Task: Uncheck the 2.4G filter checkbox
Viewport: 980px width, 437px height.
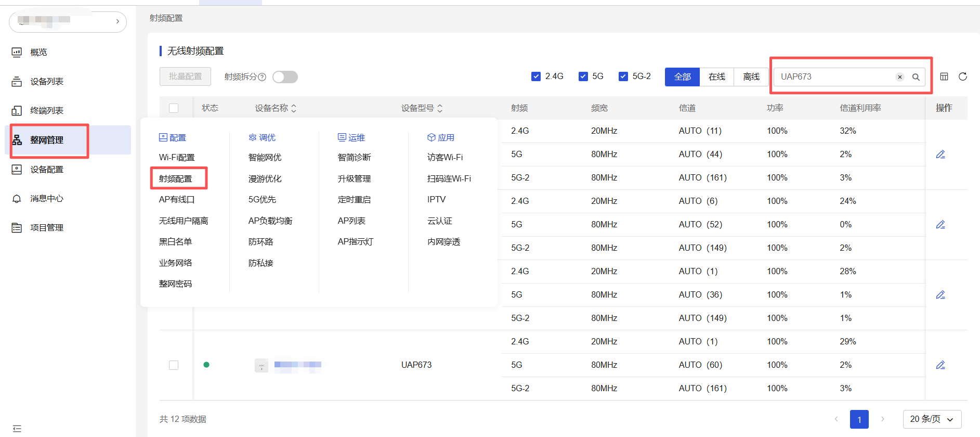Action: [536, 76]
